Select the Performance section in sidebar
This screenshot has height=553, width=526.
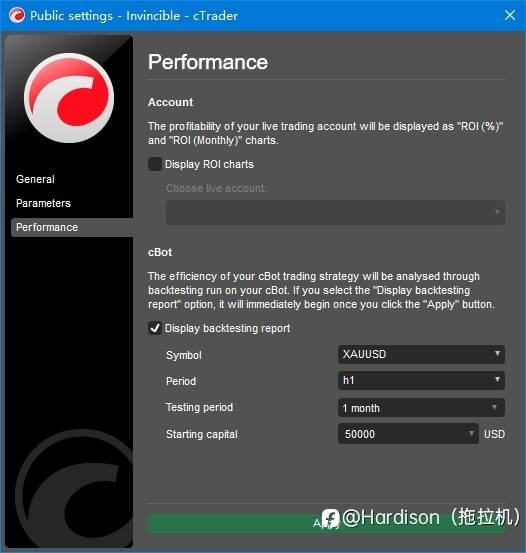pyautogui.click(x=72, y=227)
